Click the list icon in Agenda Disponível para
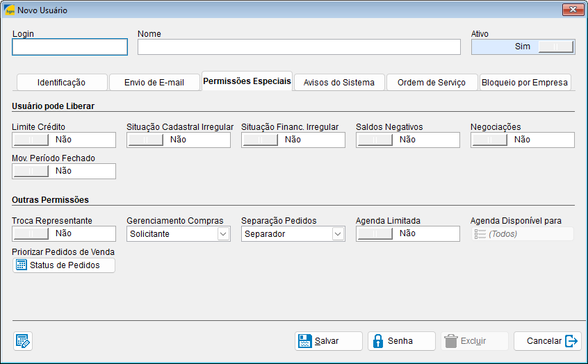 click(480, 234)
